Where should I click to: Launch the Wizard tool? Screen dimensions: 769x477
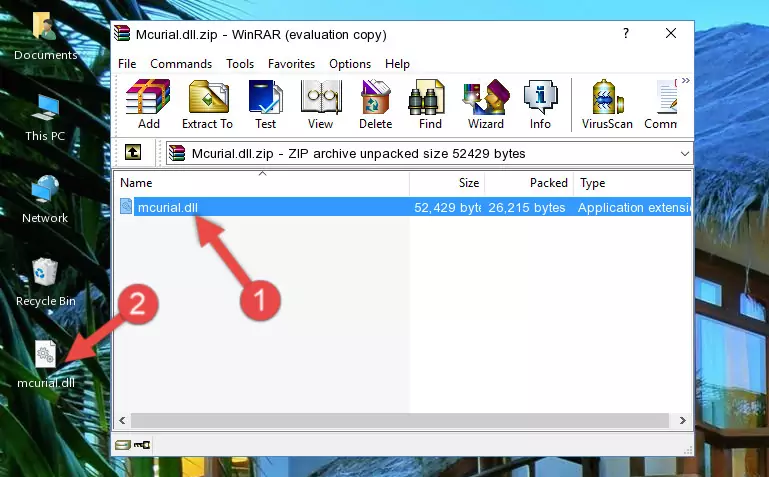click(x=486, y=104)
